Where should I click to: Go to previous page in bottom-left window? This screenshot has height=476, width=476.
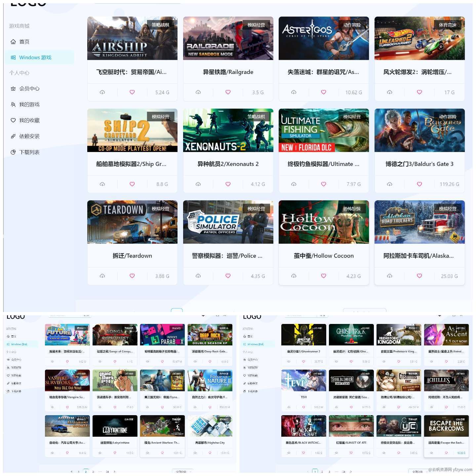pos(71,472)
